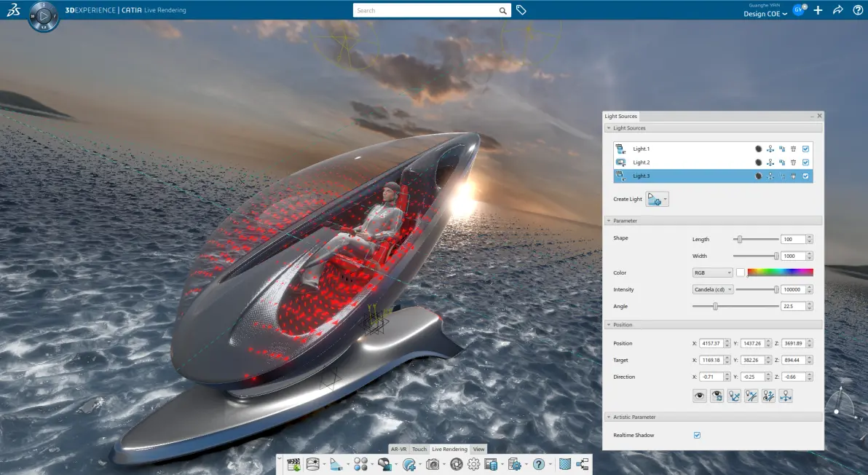Click the 3DS logo at top left
868x475 pixels.
[x=13, y=9]
